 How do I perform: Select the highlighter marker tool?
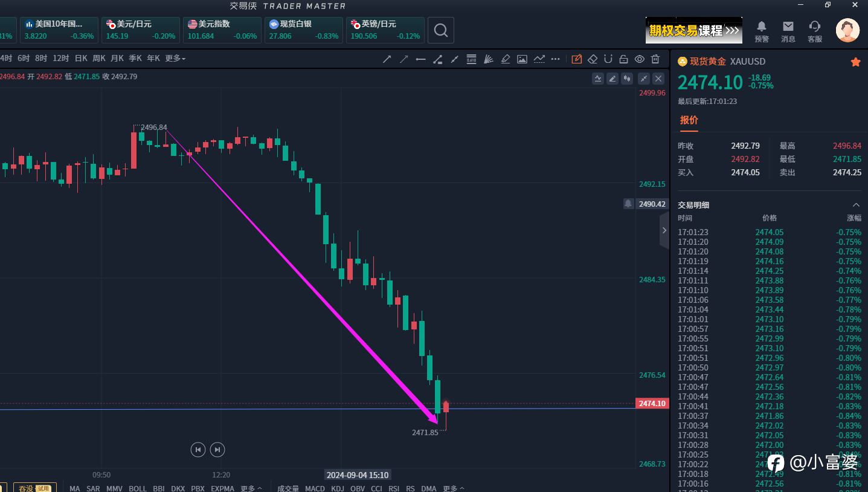click(506, 59)
